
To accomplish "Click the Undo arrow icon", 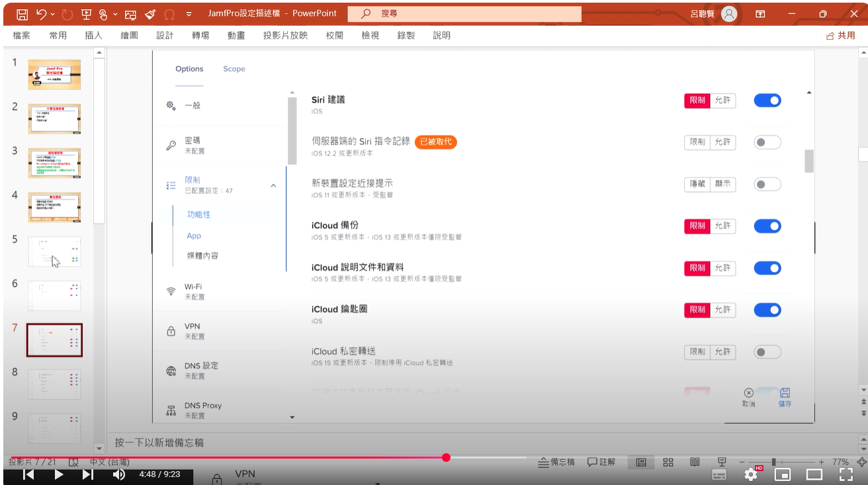I will point(42,14).
